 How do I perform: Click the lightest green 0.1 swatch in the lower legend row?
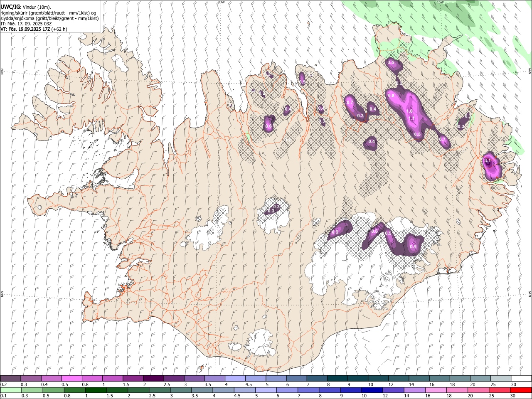point(11,390)
